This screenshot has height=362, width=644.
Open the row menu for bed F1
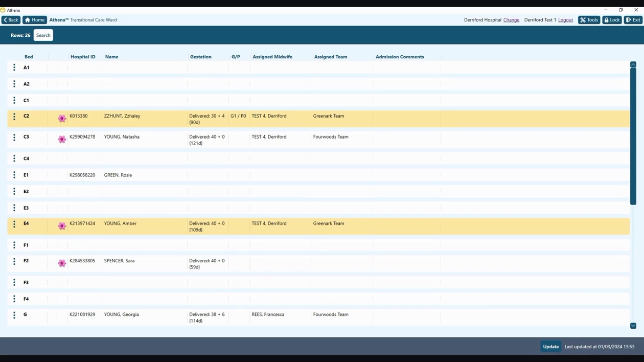pos(14,245)
